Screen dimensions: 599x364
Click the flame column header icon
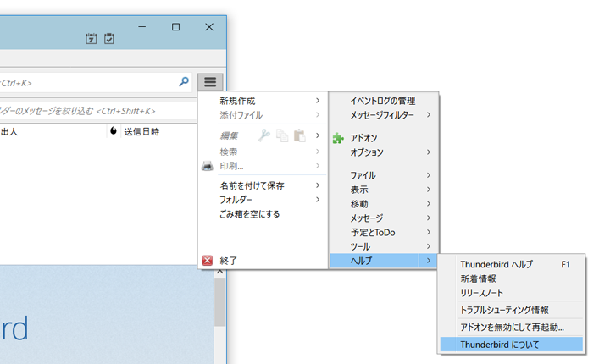(113, 131)
